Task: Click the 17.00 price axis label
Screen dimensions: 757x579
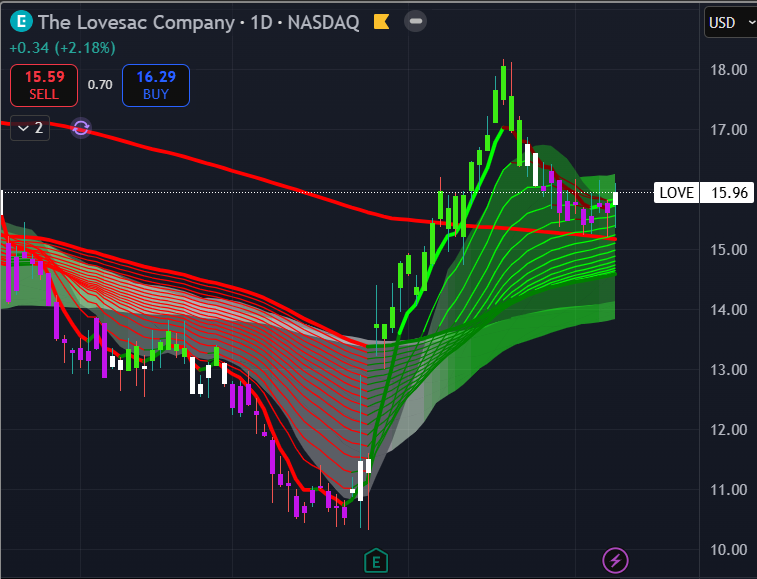Action: [x=729, y=129]
